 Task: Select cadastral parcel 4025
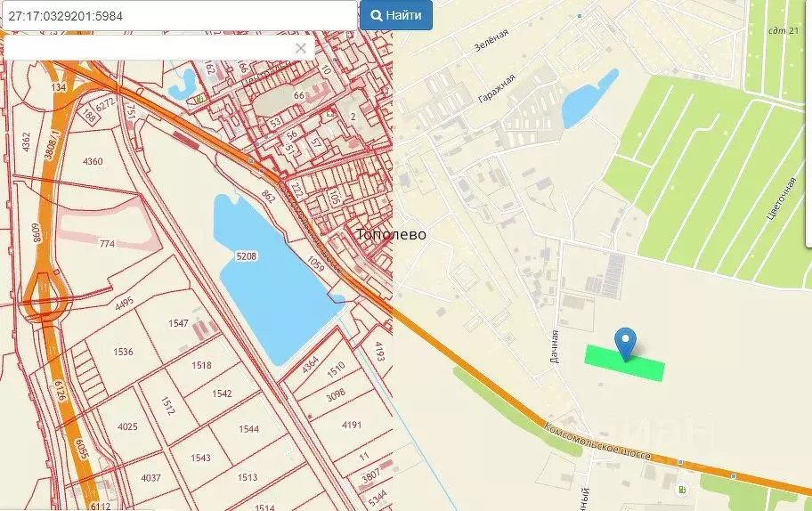(x=127, y=426)
